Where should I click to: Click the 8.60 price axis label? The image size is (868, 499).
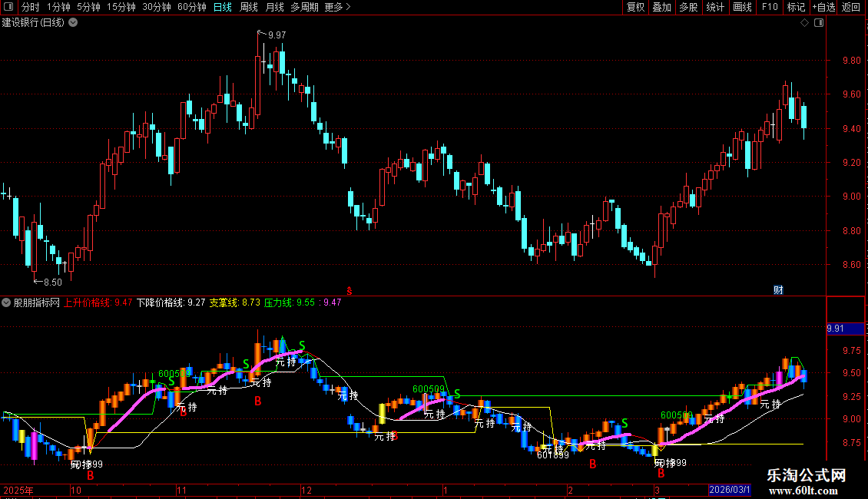pyautogui.click(x=851, y=264)
